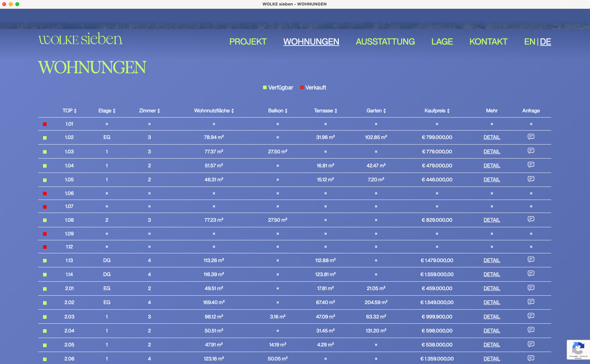The height and width of the screenshot is (364, 590).
Task: Open the inquiry icon for apartment 1.04
Action: pos(531,165)
